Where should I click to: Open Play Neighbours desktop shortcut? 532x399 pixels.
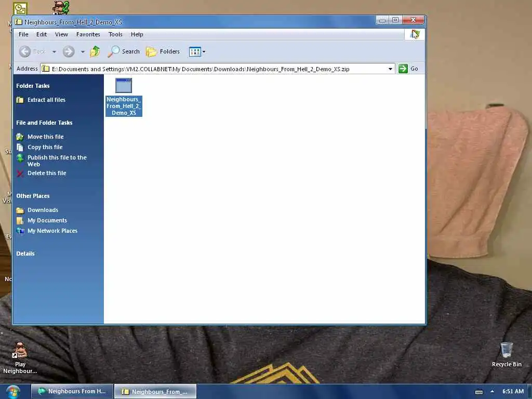(x=20, y=357)
